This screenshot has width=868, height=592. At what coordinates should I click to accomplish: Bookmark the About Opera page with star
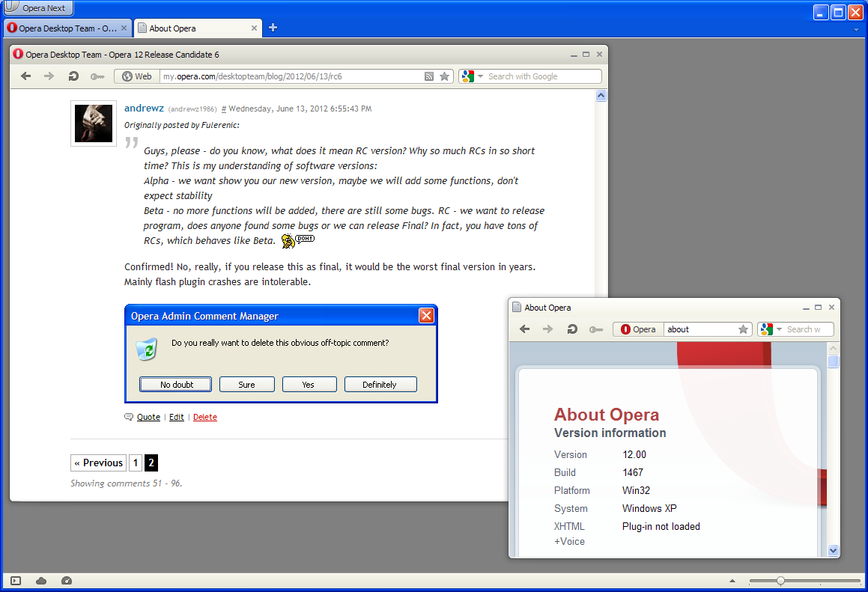[744, 329]
